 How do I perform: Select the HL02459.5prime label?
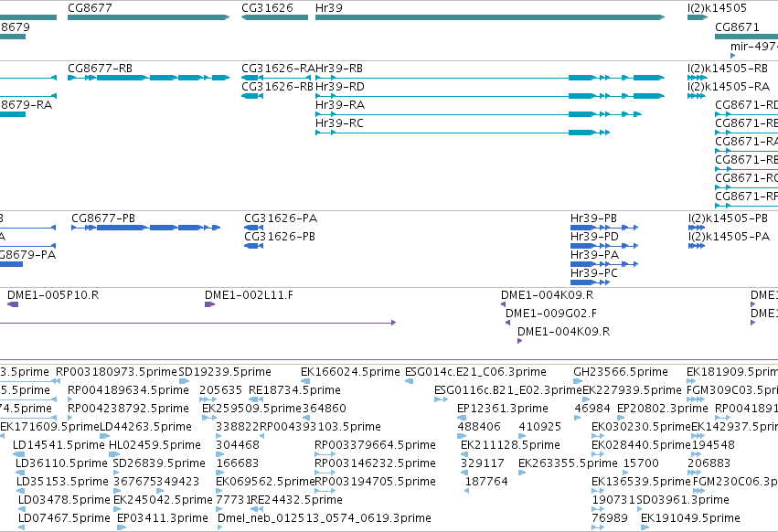(x=155, y=446)
